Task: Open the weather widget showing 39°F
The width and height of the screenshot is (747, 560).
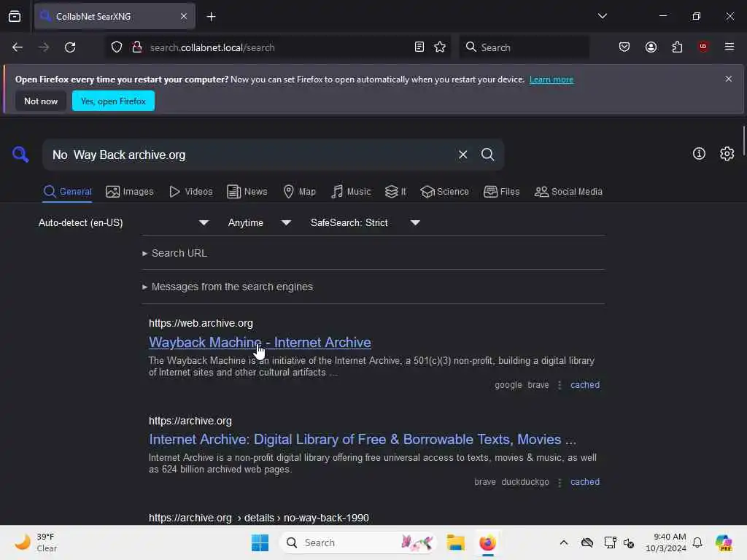Action: click(x=36, y=542)
